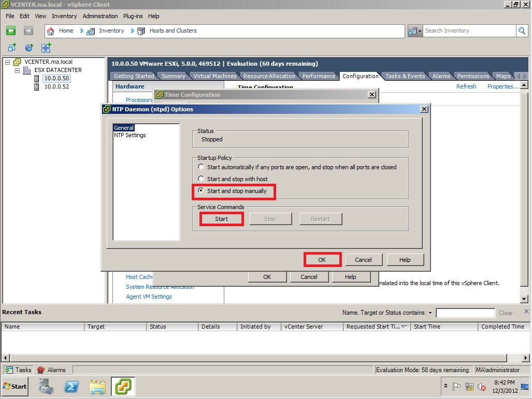Viewport: 532px width, 399px height.
Task: Open Agent VM Settings link
Action: click(x=149, y=297)
